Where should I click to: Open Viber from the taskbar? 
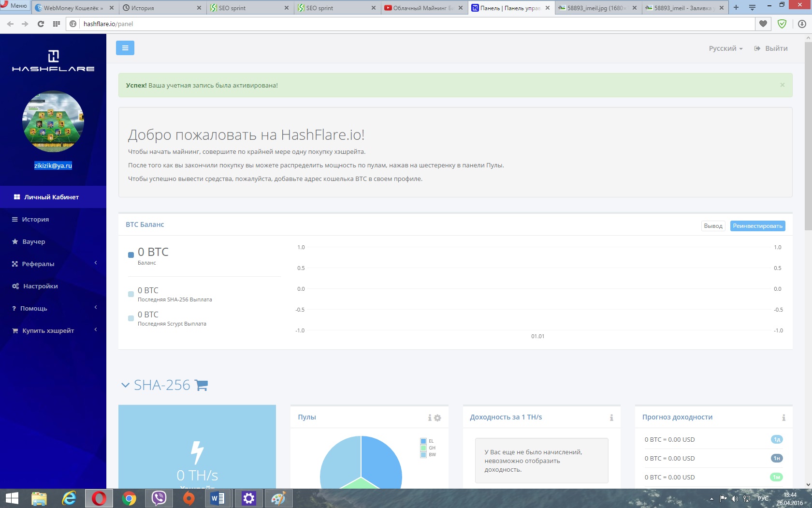[159, 498]
